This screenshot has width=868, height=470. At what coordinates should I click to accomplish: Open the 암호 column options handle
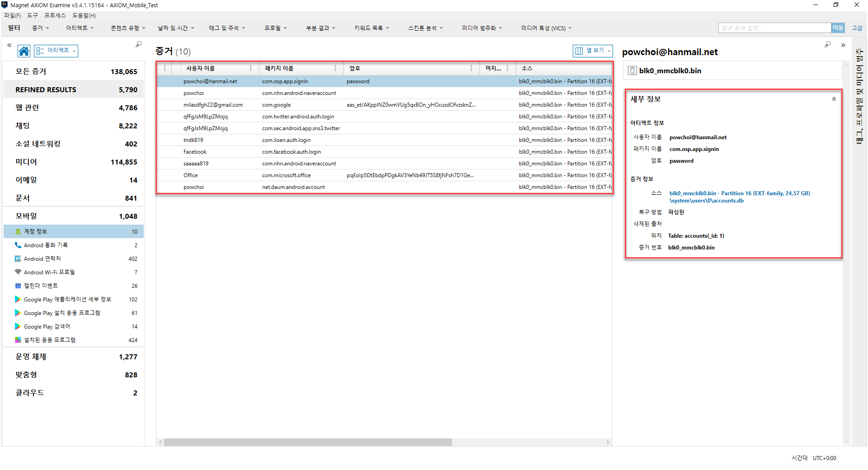[471, 68]
